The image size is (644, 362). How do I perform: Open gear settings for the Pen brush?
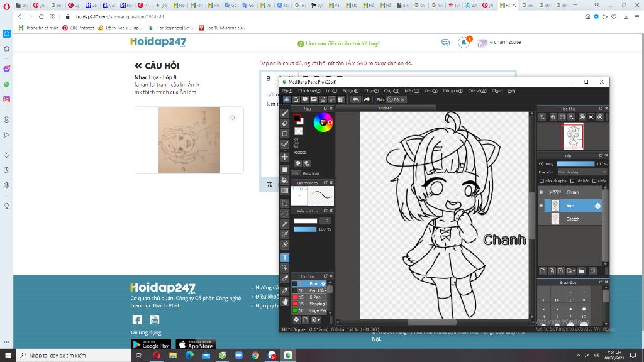[x=323, y=283]
